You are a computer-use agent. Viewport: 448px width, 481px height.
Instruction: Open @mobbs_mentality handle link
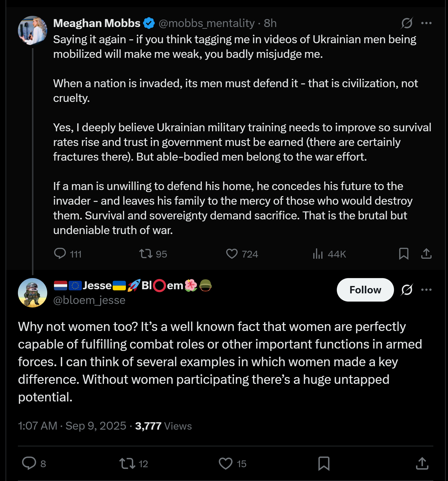pyautogui.click(x=207, y=23)
